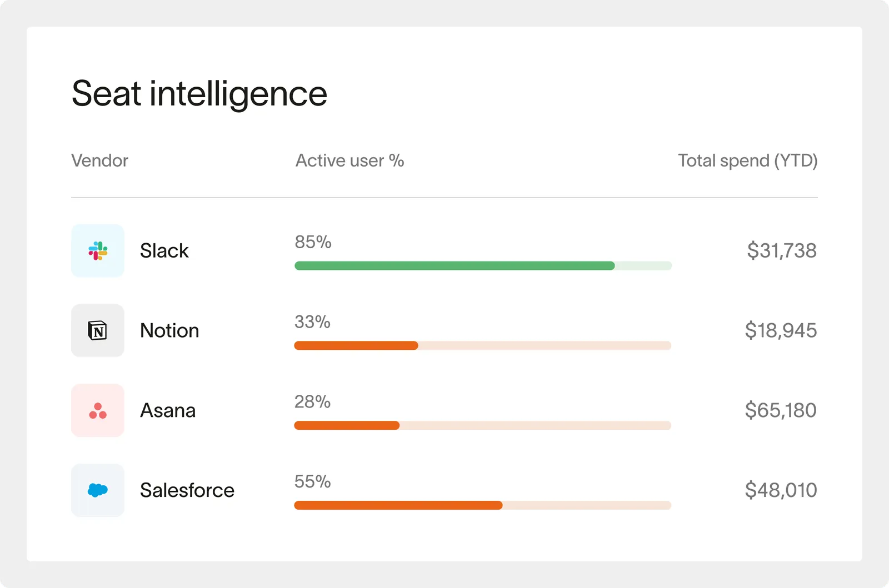889x588 pixels.
Task: Click the Asana logo icon
Action: point(98,411)
